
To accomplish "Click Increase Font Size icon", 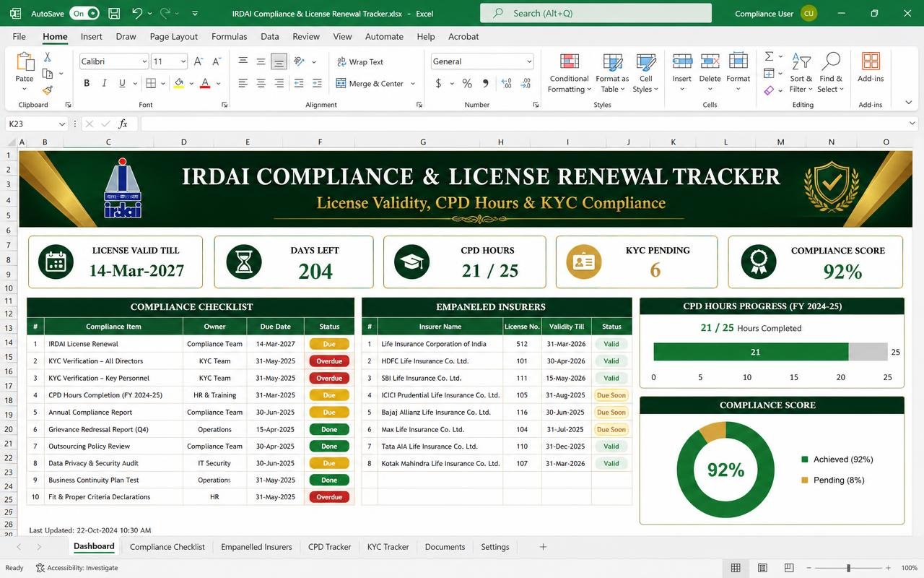I will pos(199,61).
